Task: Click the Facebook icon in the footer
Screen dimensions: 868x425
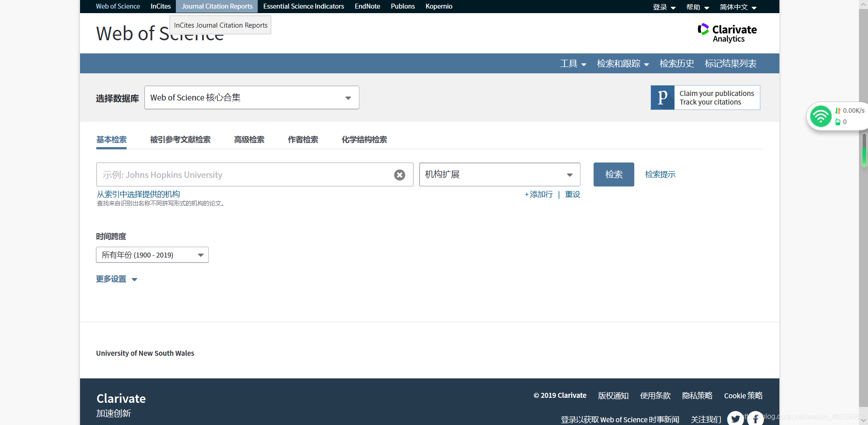Action: pyautogui.click(x=755, y=419)
